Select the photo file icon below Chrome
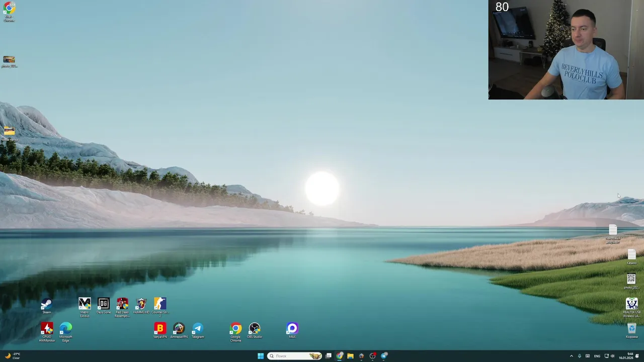The height and width of the screenshot is (362, 644). [x=9, y=62]
